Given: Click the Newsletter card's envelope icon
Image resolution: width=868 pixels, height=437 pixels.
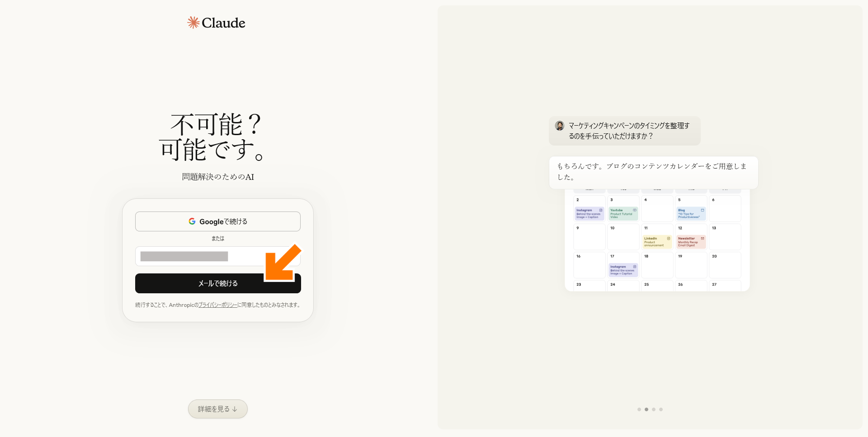Looking at the screenshot, I should 702,239.
